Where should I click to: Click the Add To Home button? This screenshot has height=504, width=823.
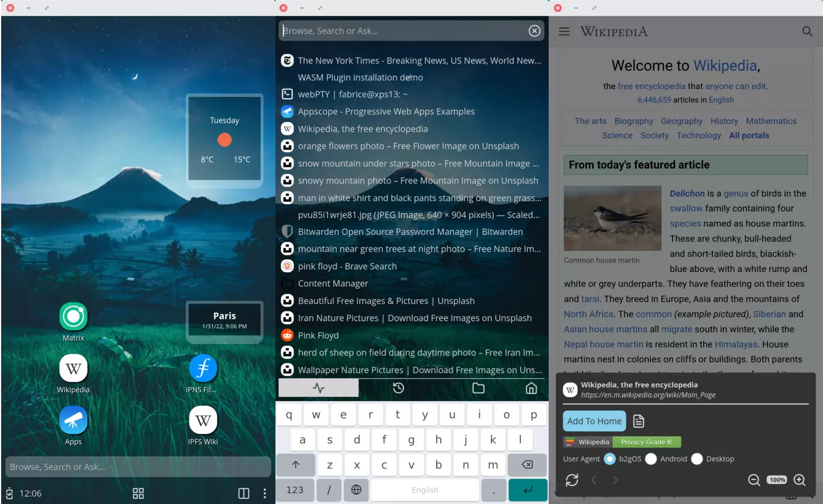click(594, 421)
